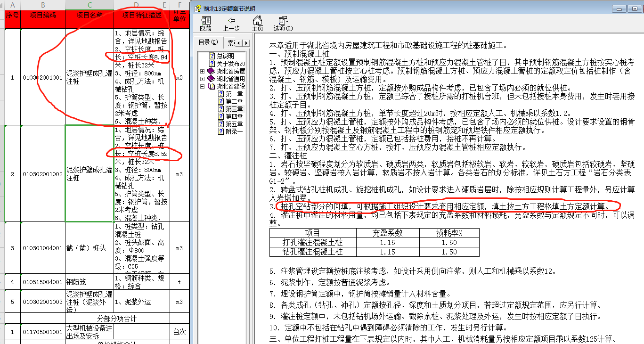The height and width of the screenshot is (344, 644).
Task: Collapse the 湖北省建设 tree node
Action: 203,86
